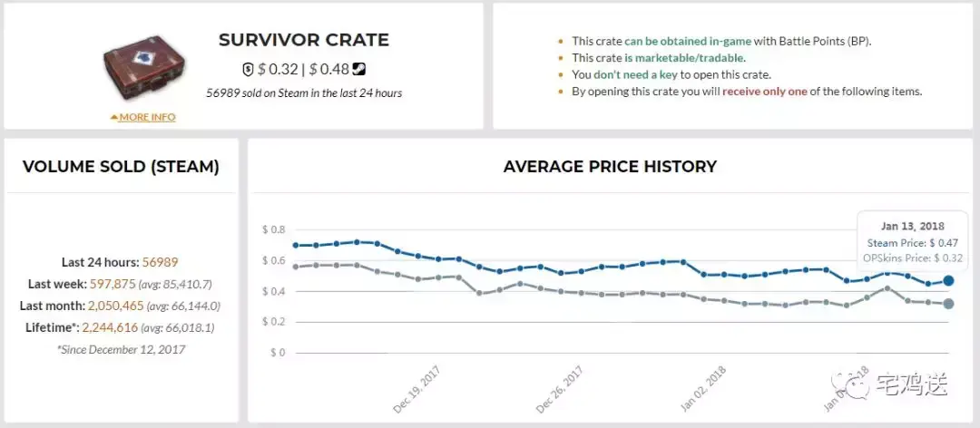Click the AVERAGE PRICE HISTORY heading
This screenshot has height=428, width=980.
(610, 167)
